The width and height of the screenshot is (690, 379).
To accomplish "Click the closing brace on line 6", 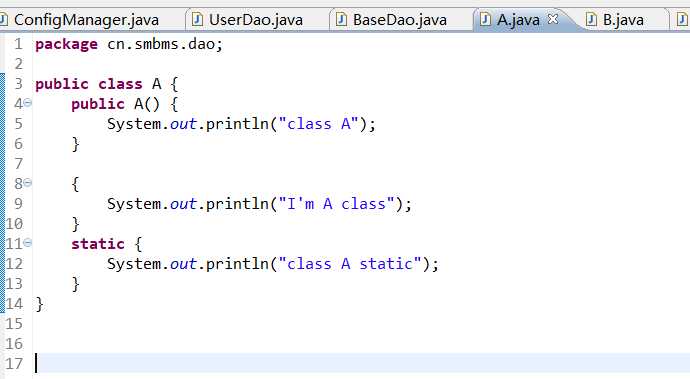I will [x=76, y=144].
